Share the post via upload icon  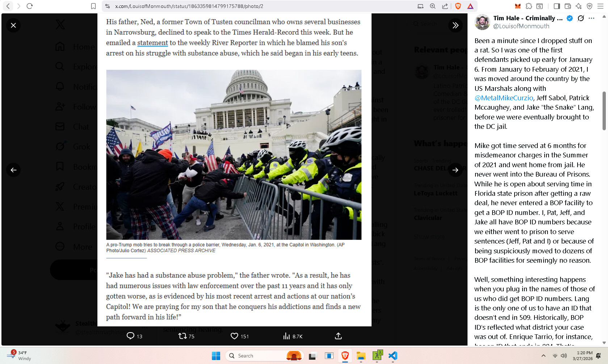click(x=338, y=336)
